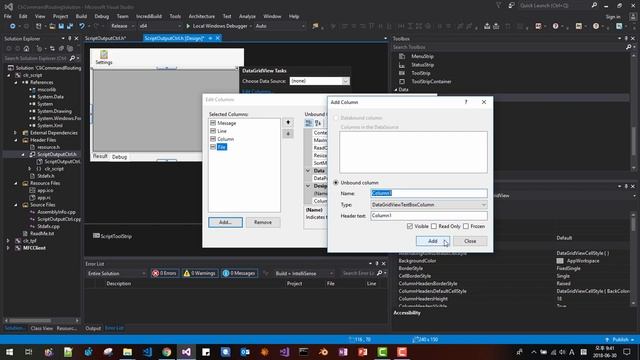Click Alphabetical sort icon in property grid
640x360 pixels.
pyautogui.click(x=318, y=123)
